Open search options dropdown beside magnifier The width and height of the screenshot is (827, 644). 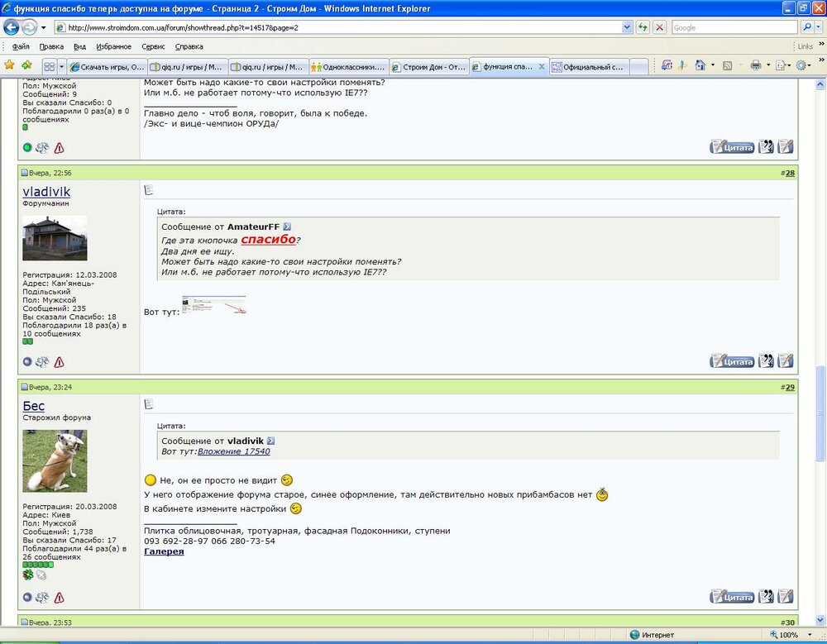coord(818,27)
